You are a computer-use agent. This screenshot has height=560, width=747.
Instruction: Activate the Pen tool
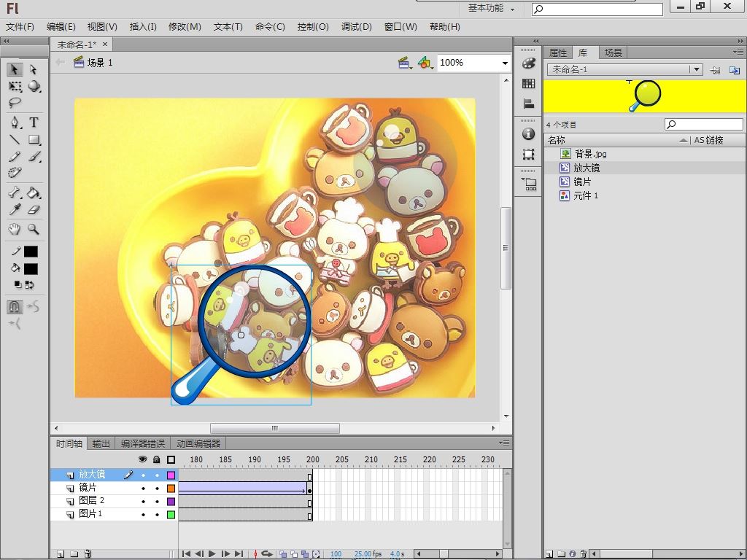point(15,122)
